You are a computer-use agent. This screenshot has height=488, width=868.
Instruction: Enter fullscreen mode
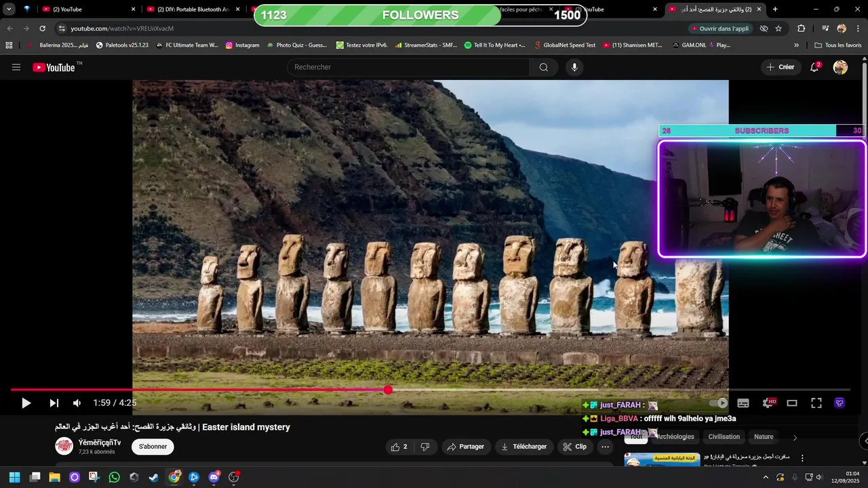tap(816, 403)
